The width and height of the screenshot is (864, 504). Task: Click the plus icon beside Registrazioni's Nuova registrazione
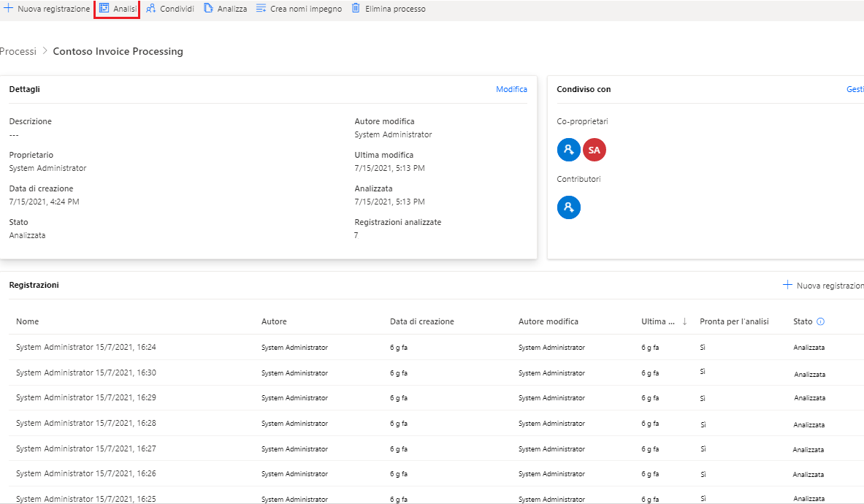pos(787,285)
